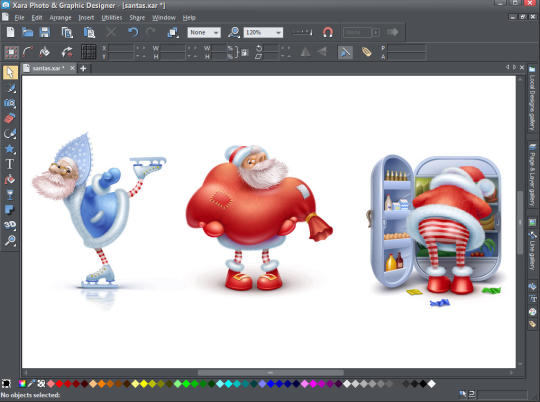Copy selection using toolbar copy icon
The width and height of the screenshot is (540, 402).
[67, 32]
